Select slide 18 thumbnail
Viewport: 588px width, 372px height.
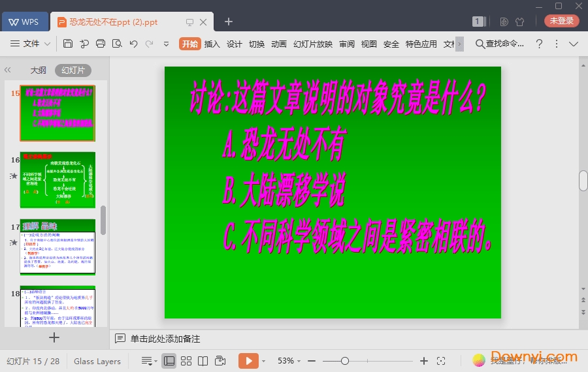(57, 307)
